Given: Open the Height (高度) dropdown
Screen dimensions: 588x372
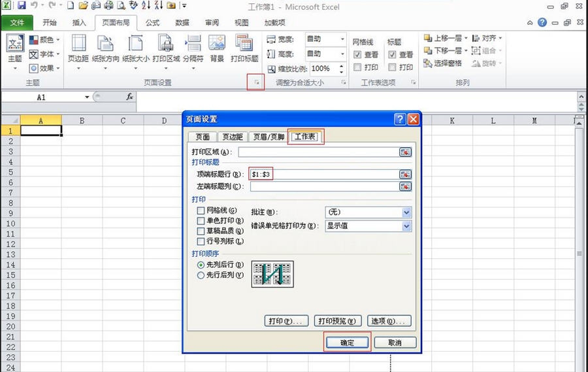Looking at the screenshot, I should click(x=342, y=54).
